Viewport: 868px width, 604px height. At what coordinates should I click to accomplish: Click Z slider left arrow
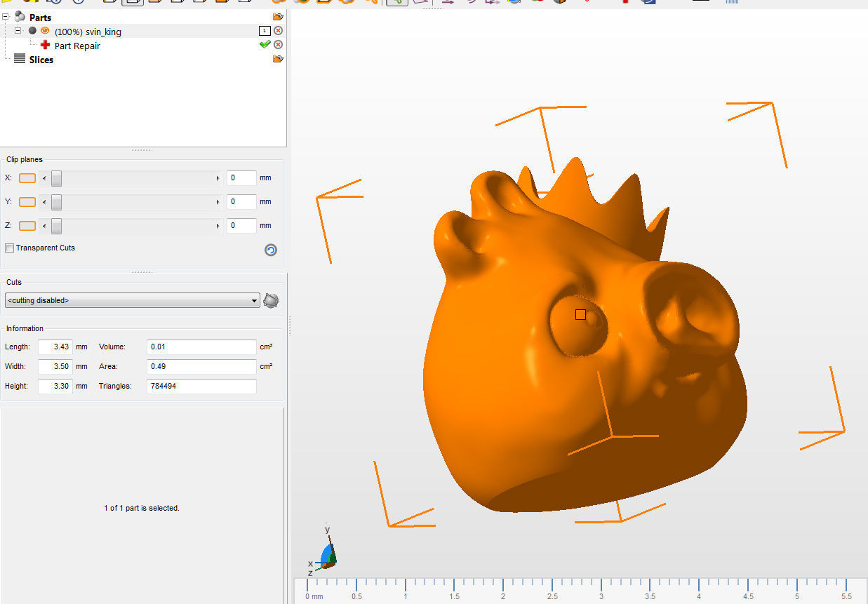click(45, 226)
